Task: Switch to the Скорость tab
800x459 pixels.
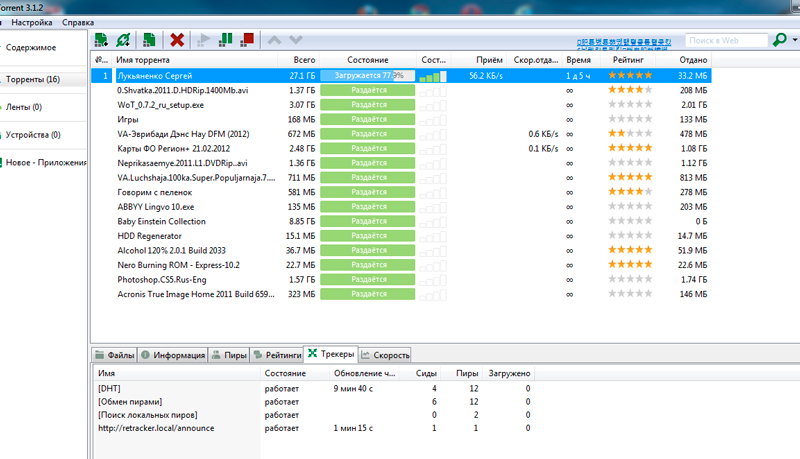Action: pyautogui.click(x=385, y=355)
